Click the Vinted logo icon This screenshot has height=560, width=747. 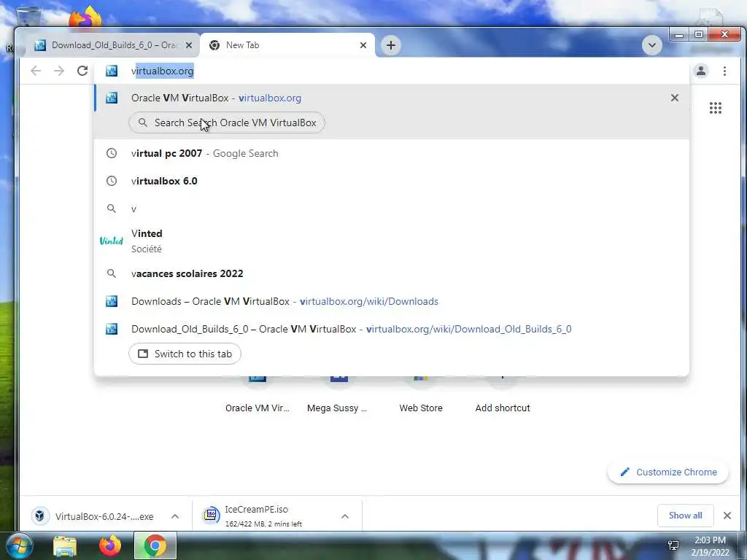coord(112,241)
